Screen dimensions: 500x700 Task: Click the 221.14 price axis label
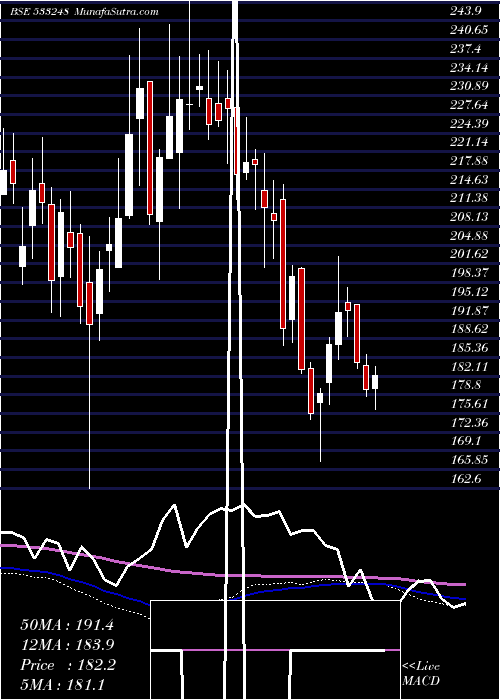click(469, 142)
